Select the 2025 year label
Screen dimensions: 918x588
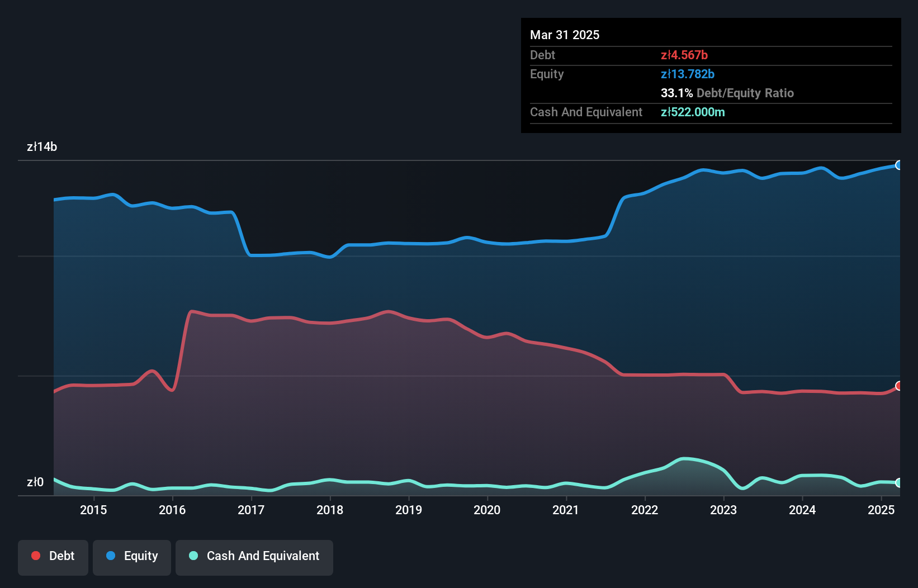pyautogui.click(x=881, y=510)
